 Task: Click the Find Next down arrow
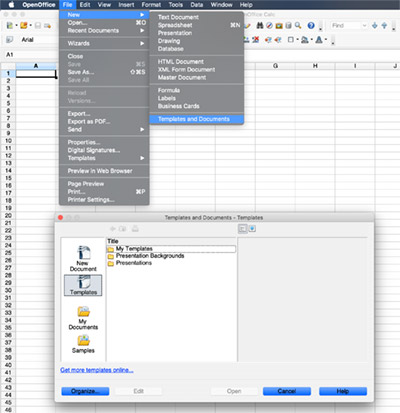[x=375, y=25]
